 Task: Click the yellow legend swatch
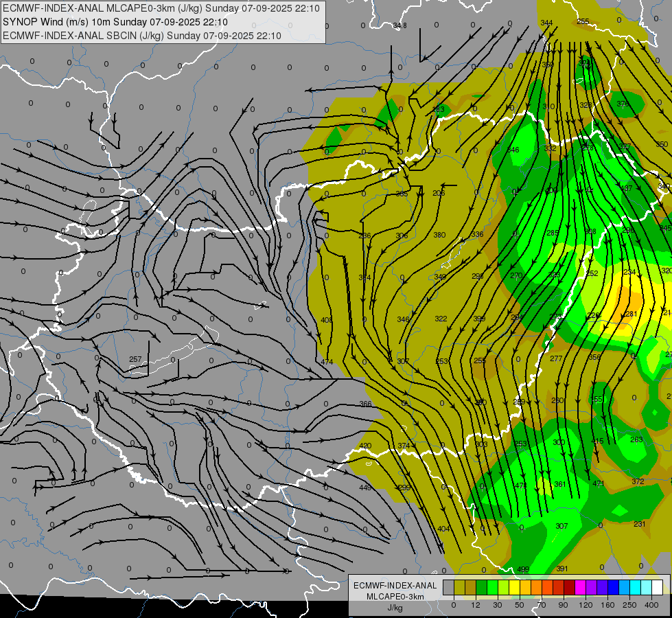pos(514,587)
